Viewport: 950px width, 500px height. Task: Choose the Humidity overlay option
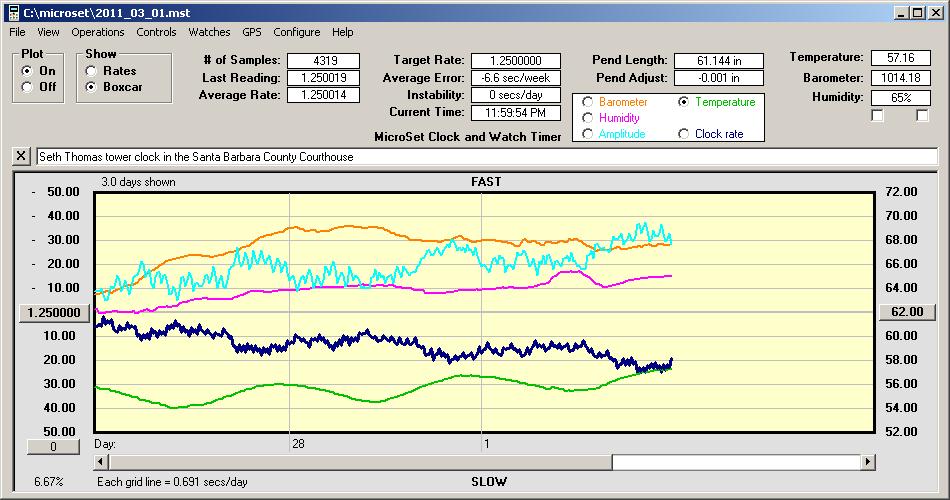[587, 118]
